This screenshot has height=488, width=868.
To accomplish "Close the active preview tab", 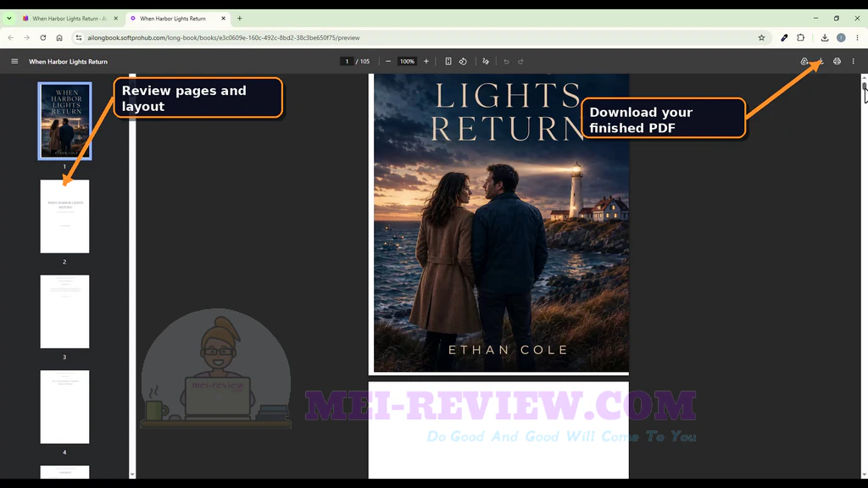I will (223, 19).
